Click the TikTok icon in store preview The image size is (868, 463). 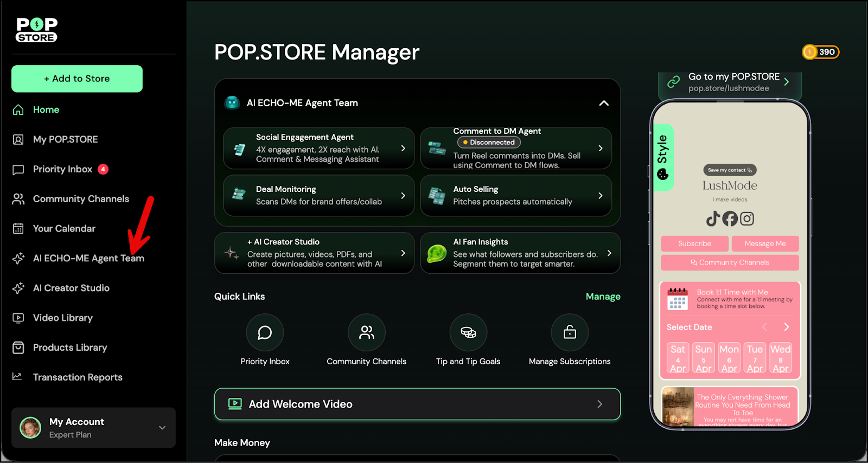[x=712, y=218]
